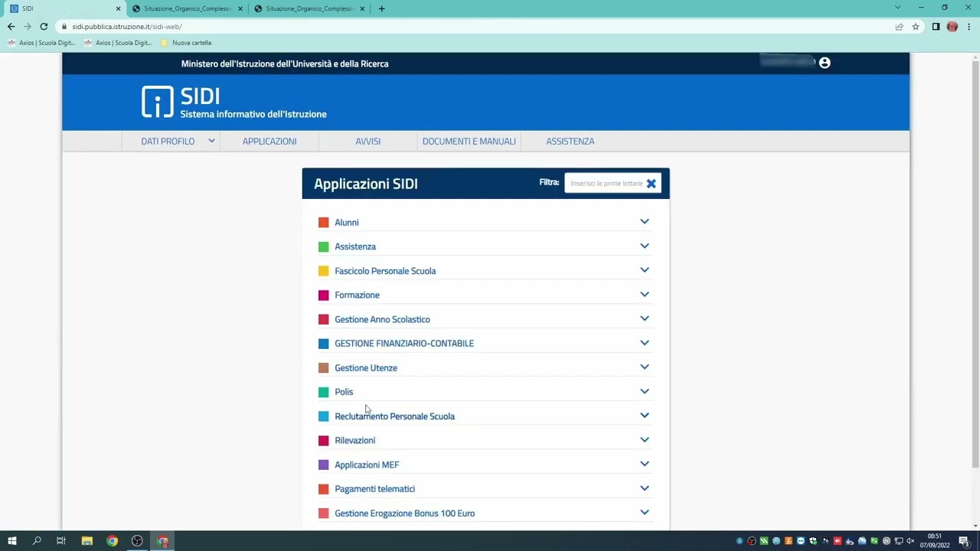Switch to third Situazione_Organico tab
Image resolution: width=980 pixels, height=551 pixels.
pos(309,8)
